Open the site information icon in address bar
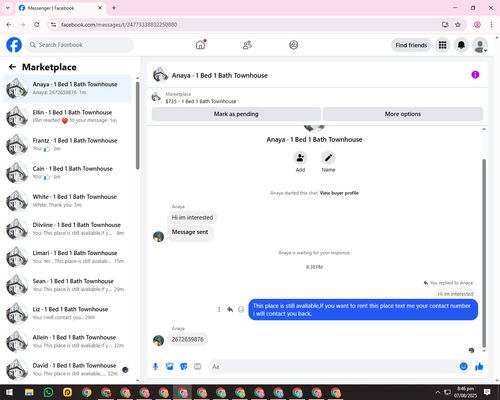 [53, 25]
